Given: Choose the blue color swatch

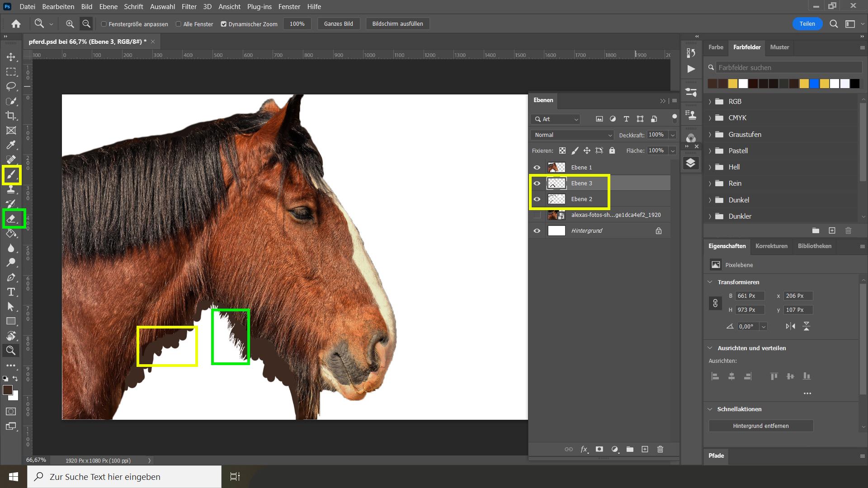Looking at the screenshot, I should (x=814, y=84).
